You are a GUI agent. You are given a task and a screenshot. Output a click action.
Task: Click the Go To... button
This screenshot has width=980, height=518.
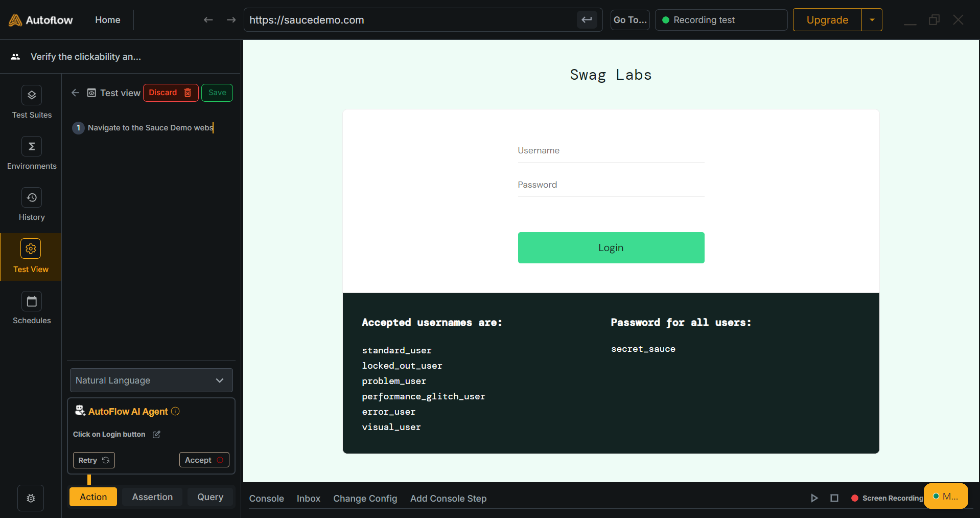(630, 20)
